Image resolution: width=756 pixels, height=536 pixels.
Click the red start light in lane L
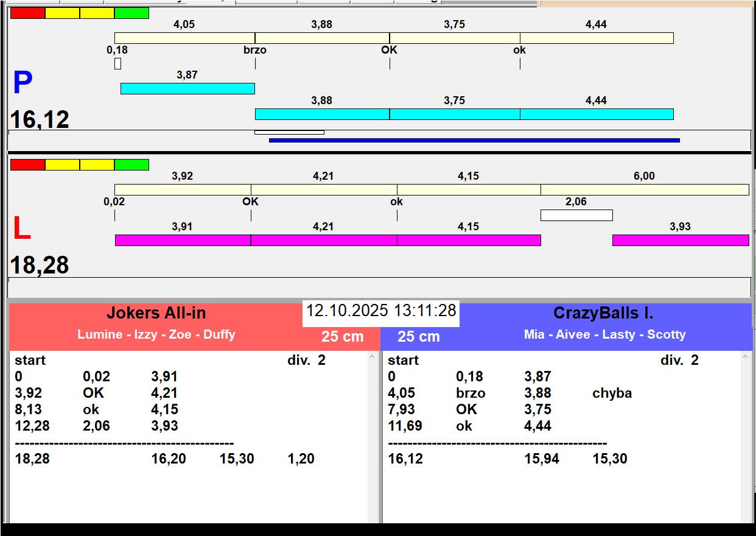click(28, 164)
